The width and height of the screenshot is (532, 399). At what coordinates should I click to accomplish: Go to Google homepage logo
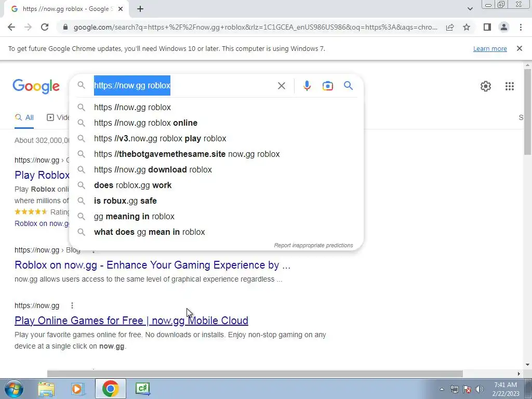tap(36, 86)
